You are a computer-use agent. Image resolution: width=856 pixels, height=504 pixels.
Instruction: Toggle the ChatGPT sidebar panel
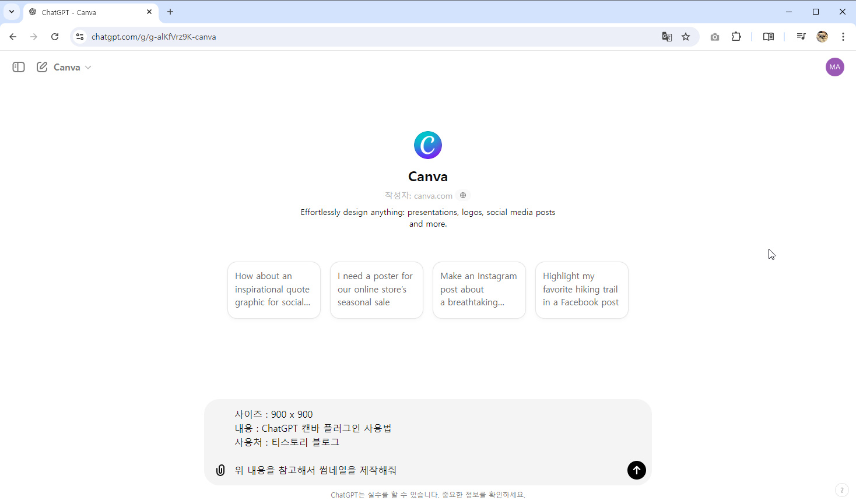(19, 67)
